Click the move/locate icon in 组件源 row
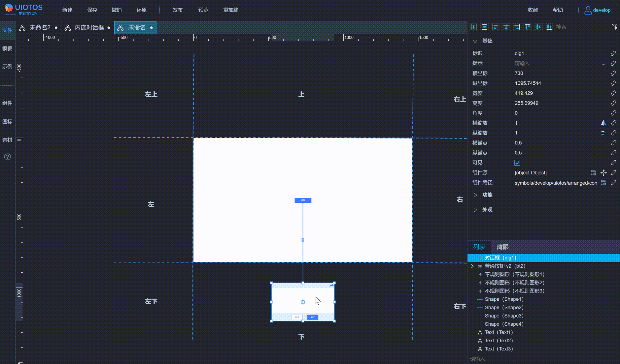Viewport: 620px width, 364px height. point(603,173)
